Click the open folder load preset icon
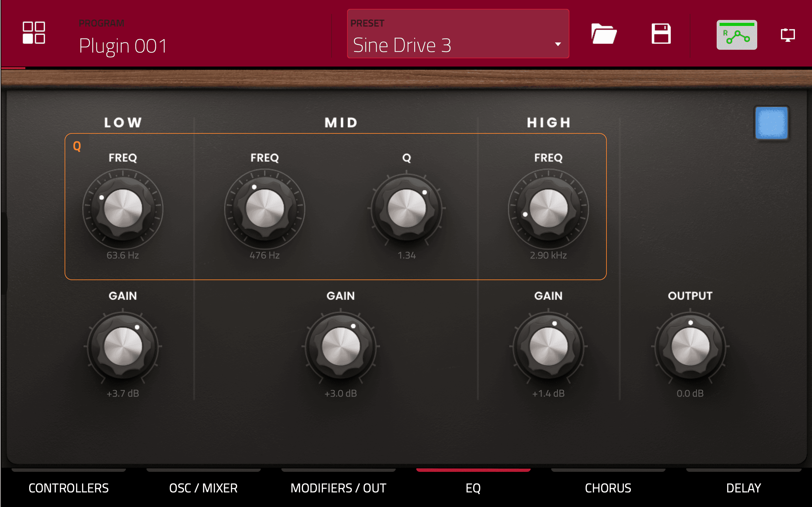Screen dimensions: 812x507 pos(604,34)
